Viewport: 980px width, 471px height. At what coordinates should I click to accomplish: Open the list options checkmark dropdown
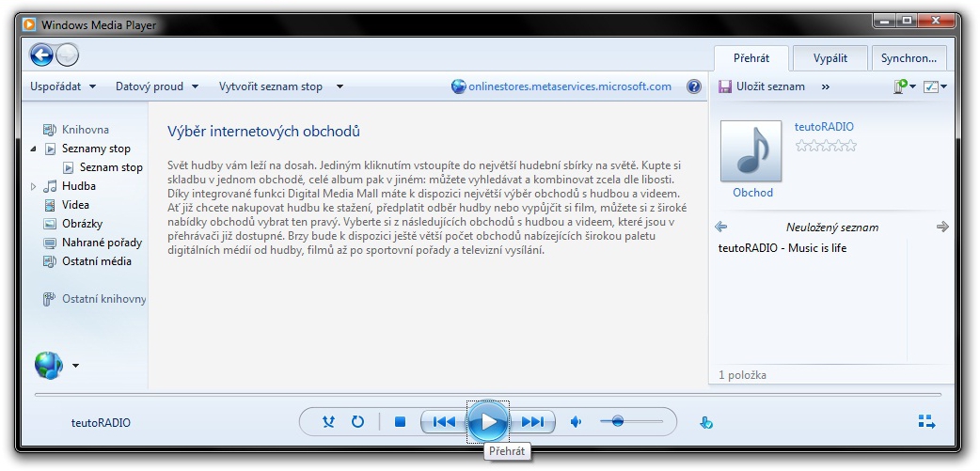(x=936, y=86)
